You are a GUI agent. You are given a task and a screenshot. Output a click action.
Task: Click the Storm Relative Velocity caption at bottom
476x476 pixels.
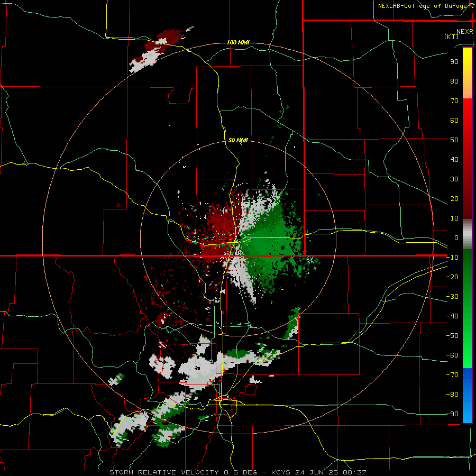237,472
